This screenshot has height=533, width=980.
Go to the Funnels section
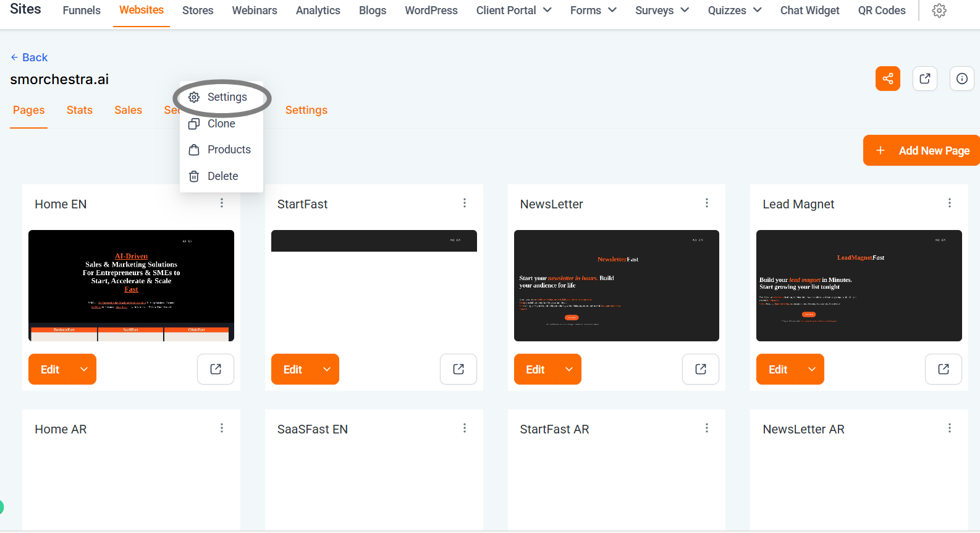[82, 11]
